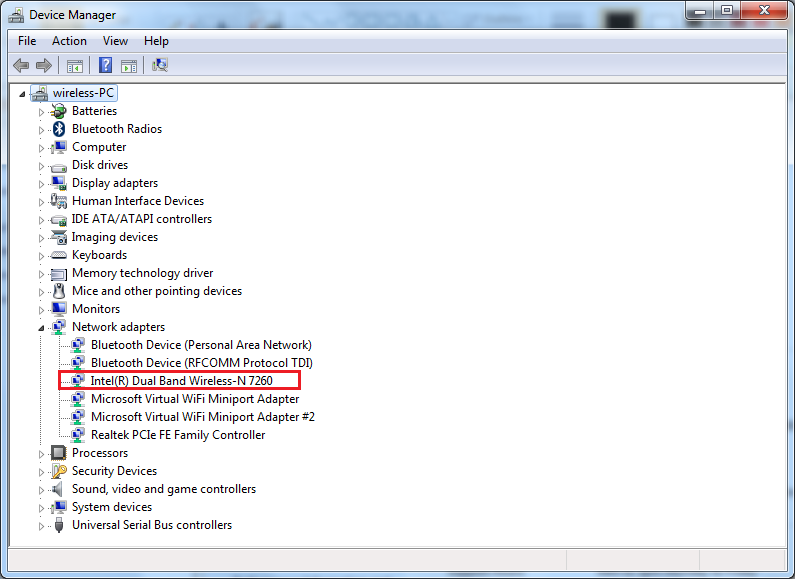Click the Disk drives icon
The width and height of the screenshot is (795, 579).
[59, 166]
